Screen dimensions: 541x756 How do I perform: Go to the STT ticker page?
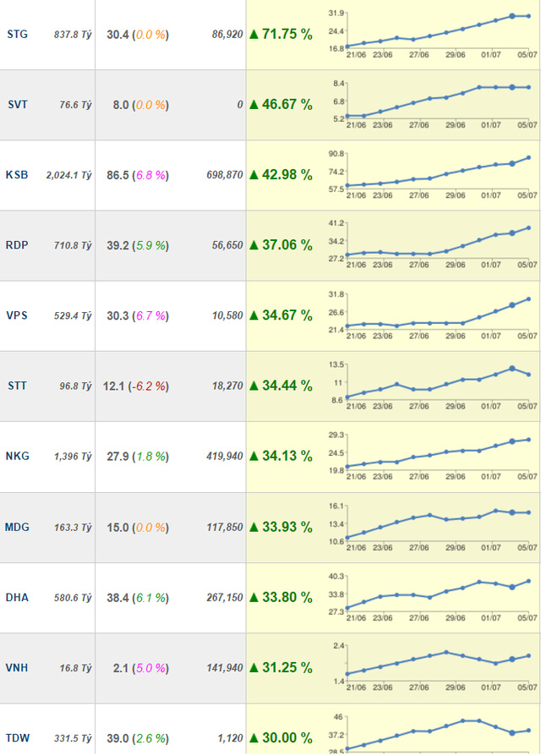pyautogui.click(x=16, y=386)
